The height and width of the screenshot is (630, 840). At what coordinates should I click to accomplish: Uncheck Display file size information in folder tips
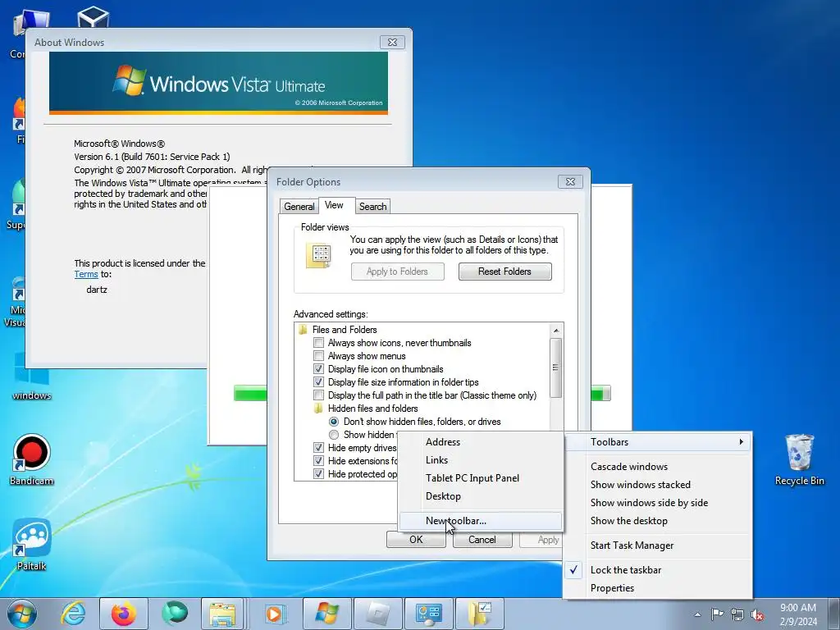319,382
